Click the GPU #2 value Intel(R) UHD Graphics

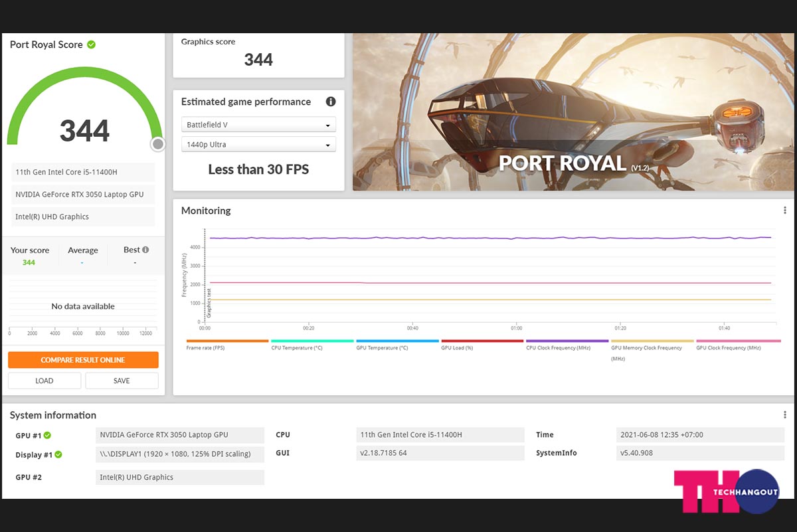180,477
